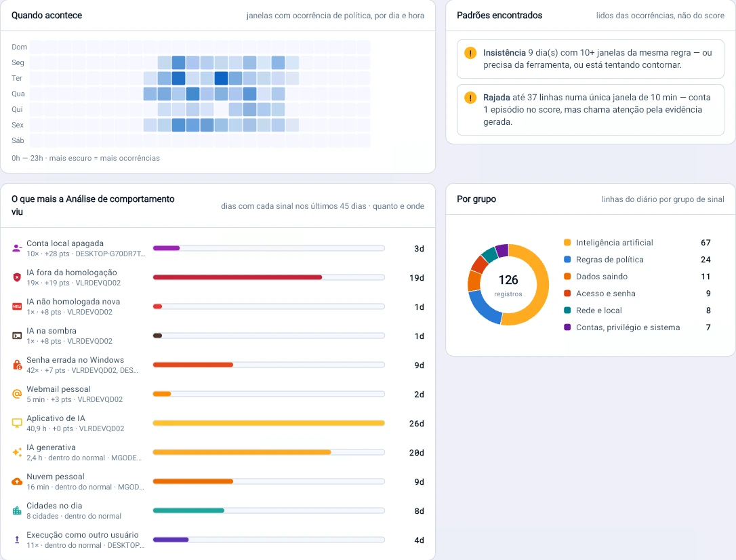This screenshot has height=560, width=736.
Task: Click the 'Webmail pessoal' signal name
Action: pyautogui.click(x=59, y=388)
